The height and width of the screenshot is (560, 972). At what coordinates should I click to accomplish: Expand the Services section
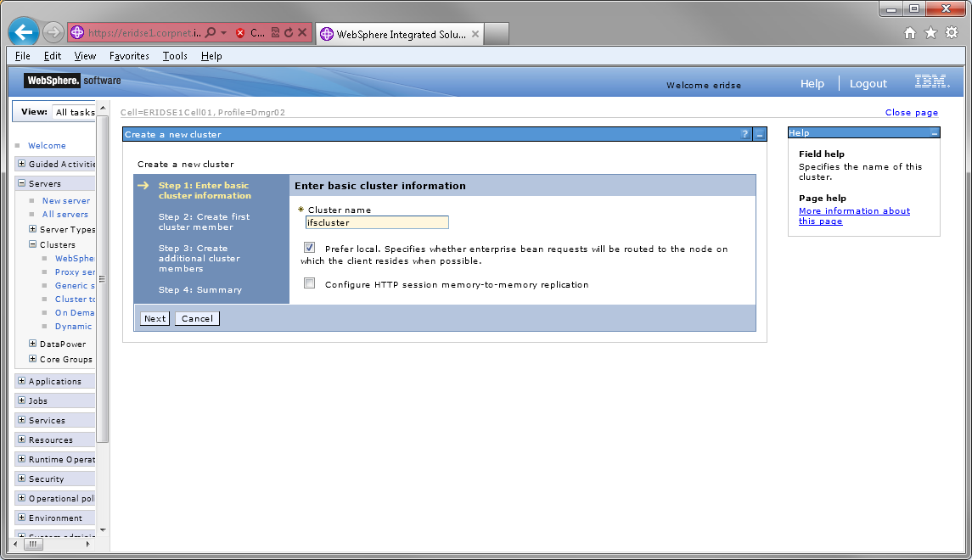click(x=22, y=420)
